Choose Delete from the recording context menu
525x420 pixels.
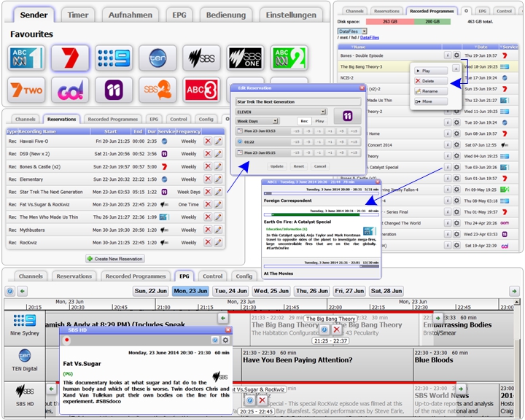[x=429, y=81]
